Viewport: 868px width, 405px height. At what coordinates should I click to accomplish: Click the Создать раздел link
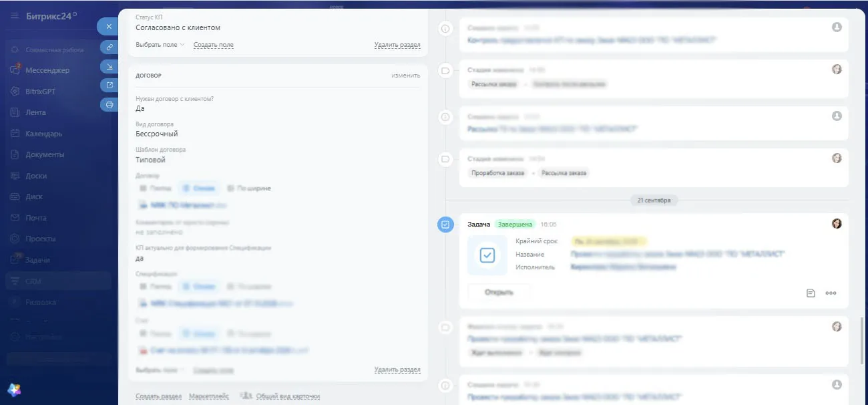tap(158, 396)
